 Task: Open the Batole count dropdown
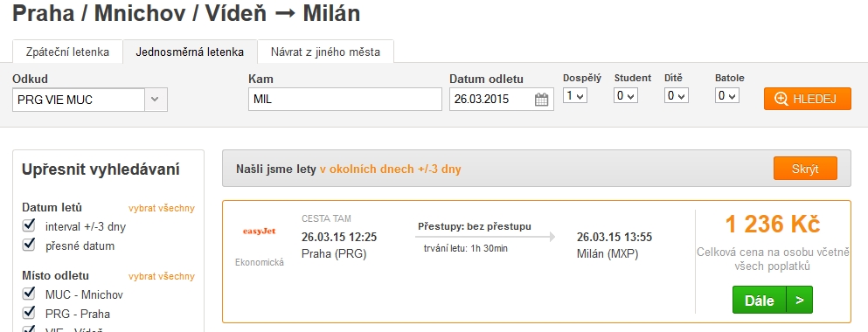[727, 96]
